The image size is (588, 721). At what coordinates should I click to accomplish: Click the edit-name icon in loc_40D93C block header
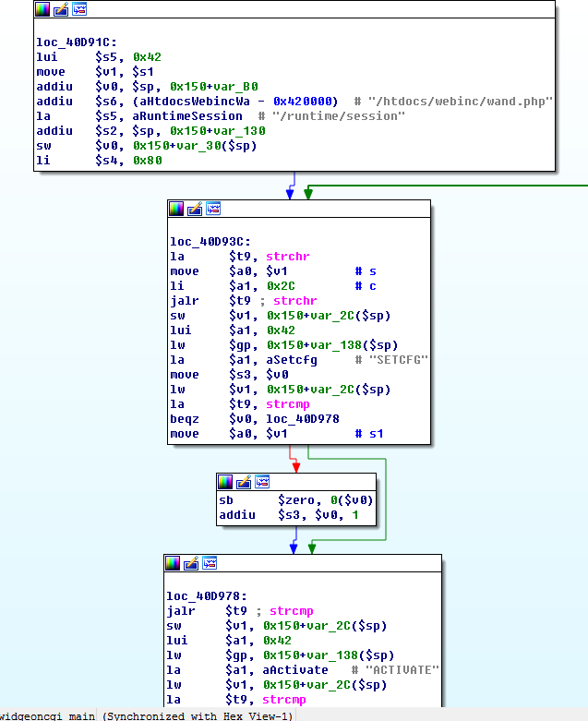coord(194,209)
